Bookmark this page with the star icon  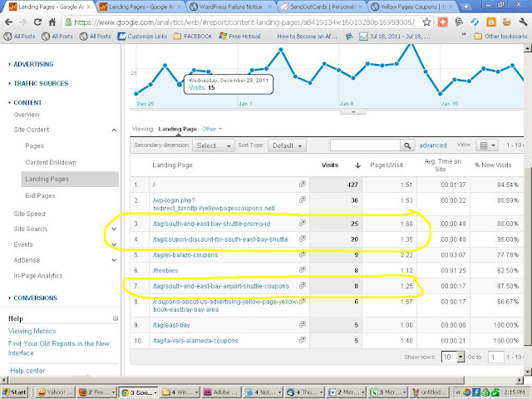pos(426,22)
